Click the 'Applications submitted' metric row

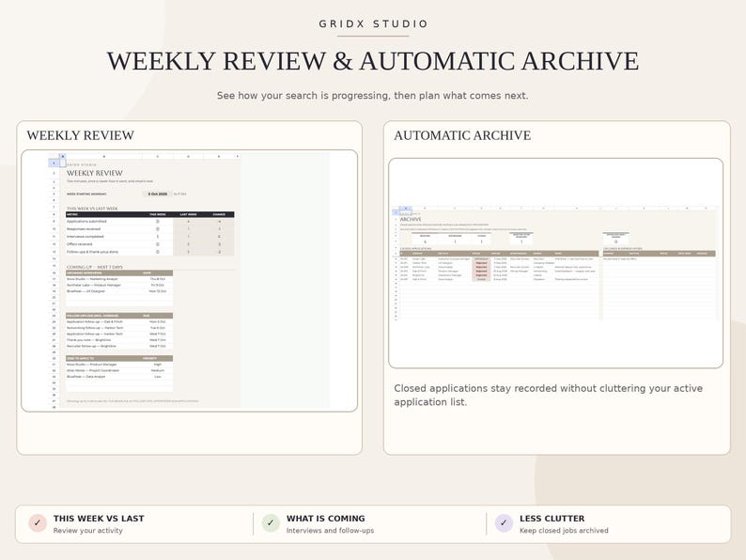point(150,221)
